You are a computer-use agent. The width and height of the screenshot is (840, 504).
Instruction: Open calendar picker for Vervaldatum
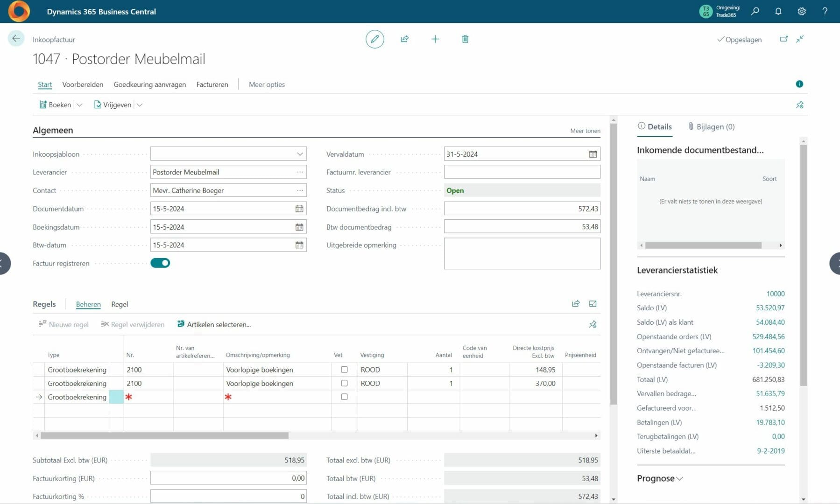[x=593, y=154]
